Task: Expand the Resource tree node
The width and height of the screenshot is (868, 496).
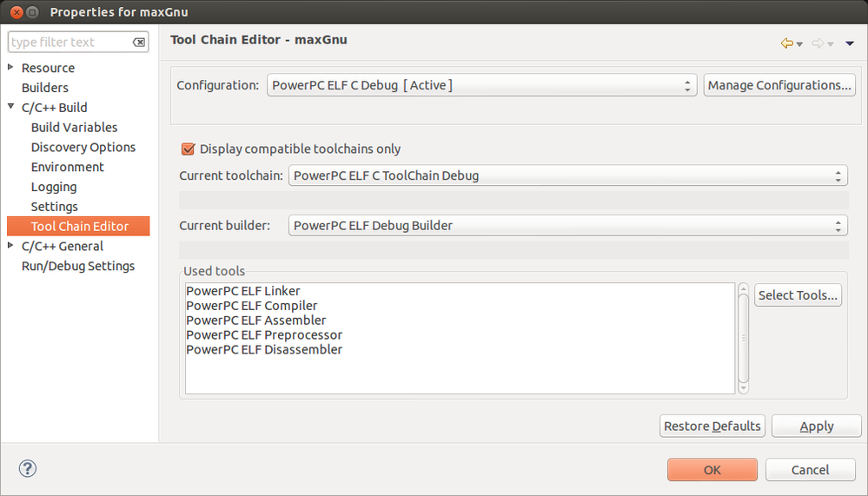Action: pyautogui.click(x=10, y=68)
